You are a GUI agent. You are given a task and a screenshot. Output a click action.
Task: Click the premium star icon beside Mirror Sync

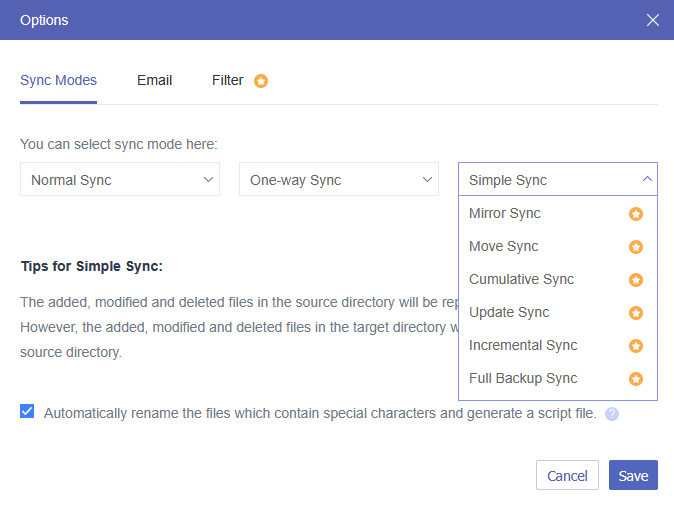635,214
